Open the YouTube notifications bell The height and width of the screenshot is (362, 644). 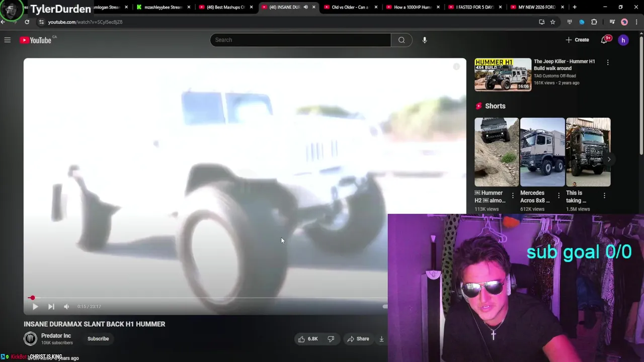[x=604, y=40]
